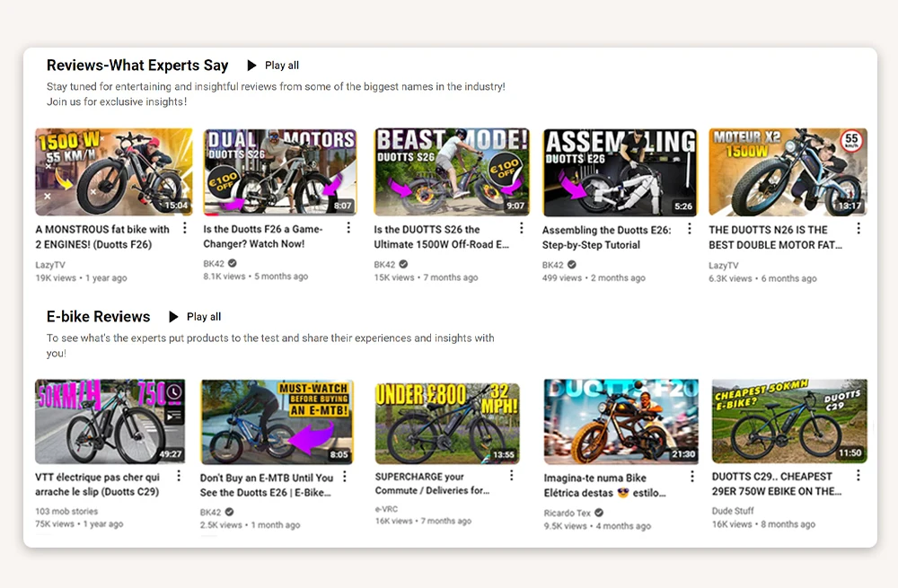Open title 'Is the DUOTTS S26 the Ultimate 1500W'
898x588 pixels.
click(439, 237)
